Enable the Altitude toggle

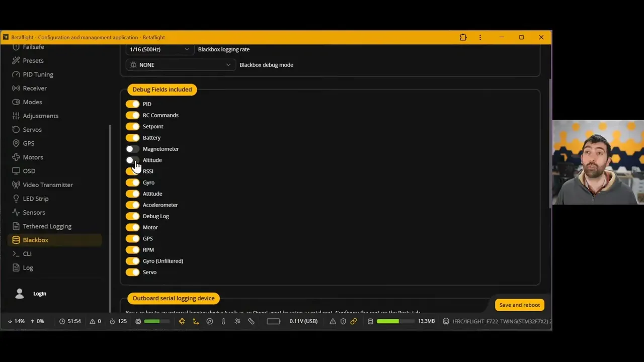pyautogui.click(x=133, y=160)
